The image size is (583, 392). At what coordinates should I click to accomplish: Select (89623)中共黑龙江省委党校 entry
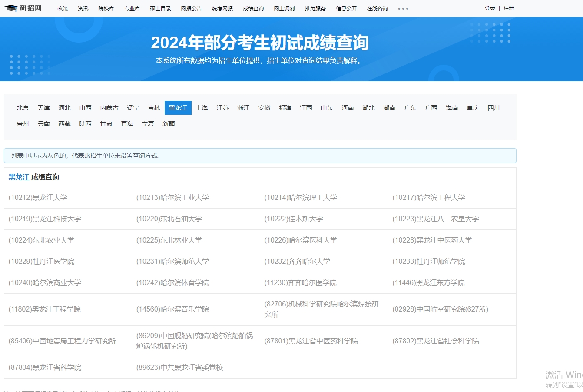point(180,368)
